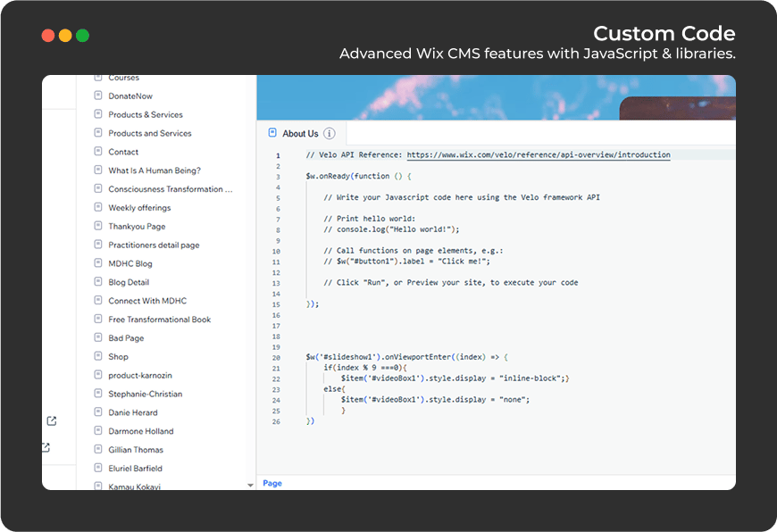The height and width of the screenshot is (532, 777).
Task: Open Consciousness Transformation page entry
Action: pyautogui.click(x=170, y=189)
